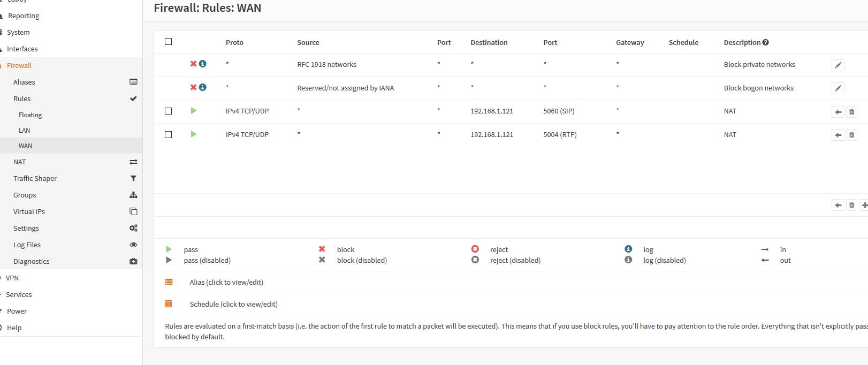Check the select-all rules checkbox in header
868x365 pixels.
169,42
